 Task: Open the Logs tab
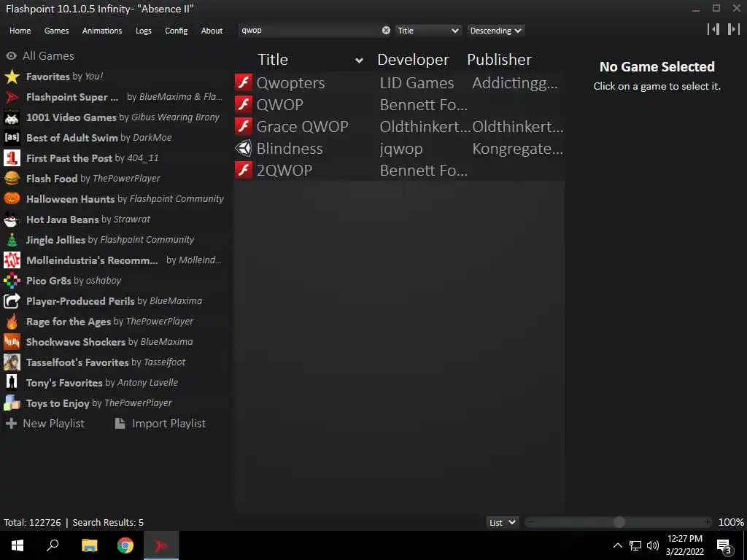[144, 31]
